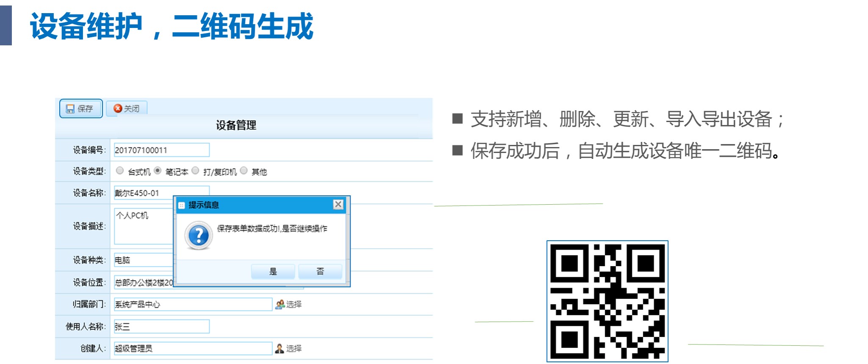Viewport: 868px width, 364px height.
Task: Click the message 保存表单数据成功!,是否继续操作
Action: [272, 229]
